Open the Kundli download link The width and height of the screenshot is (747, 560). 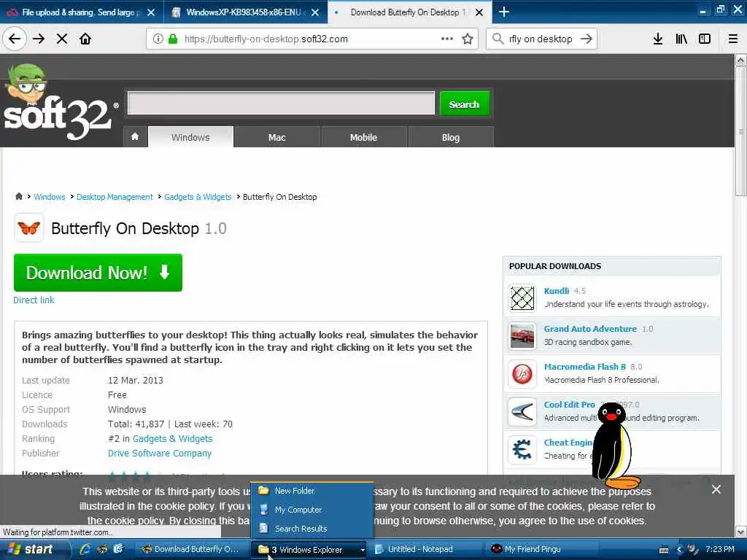pos(556,290)
